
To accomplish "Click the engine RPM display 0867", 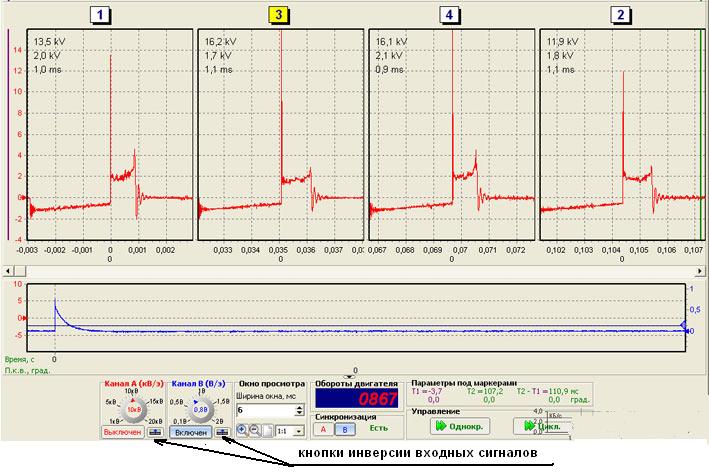I will [357, 398].
